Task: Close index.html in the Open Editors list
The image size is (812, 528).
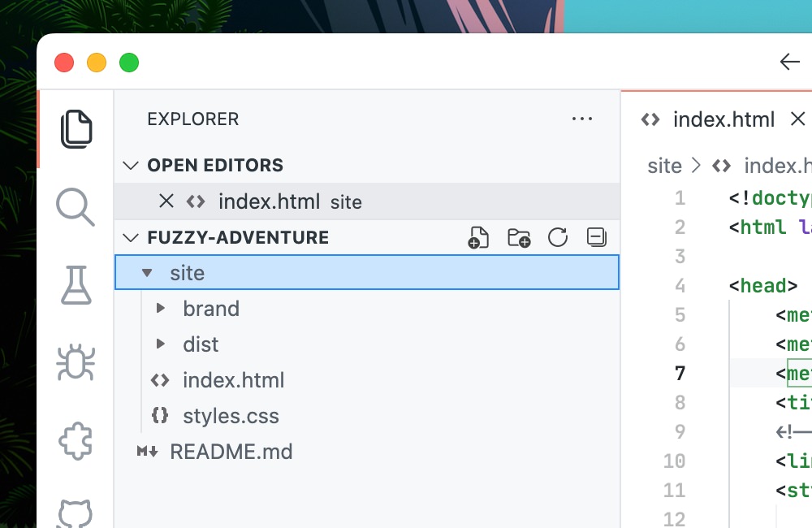Action: click(x=166, y=201)
